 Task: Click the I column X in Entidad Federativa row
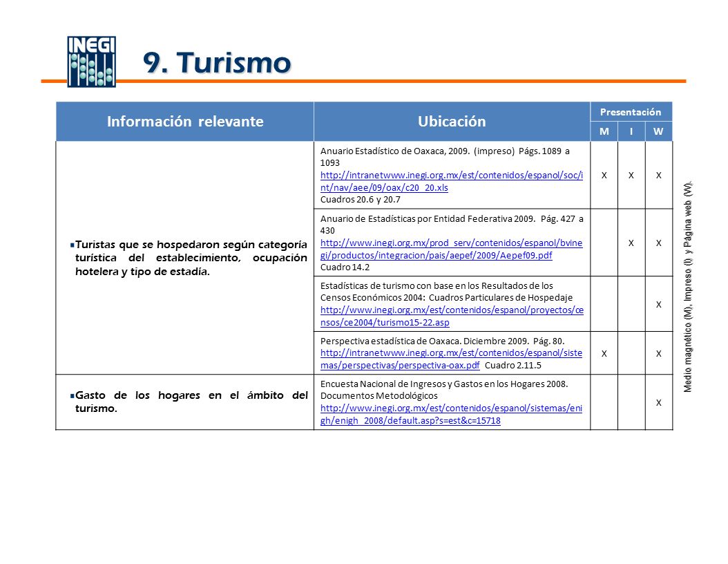[631, 243]
